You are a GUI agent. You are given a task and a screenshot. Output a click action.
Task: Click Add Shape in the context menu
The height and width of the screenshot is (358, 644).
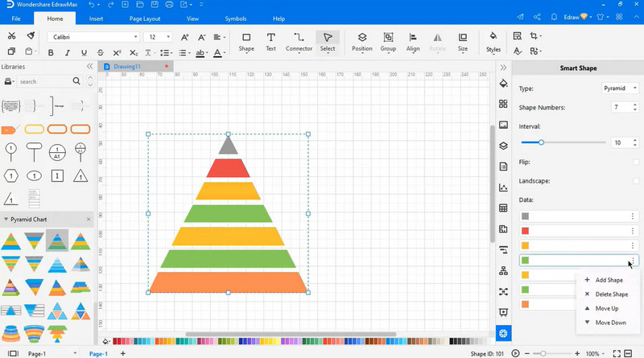[609, 280]
